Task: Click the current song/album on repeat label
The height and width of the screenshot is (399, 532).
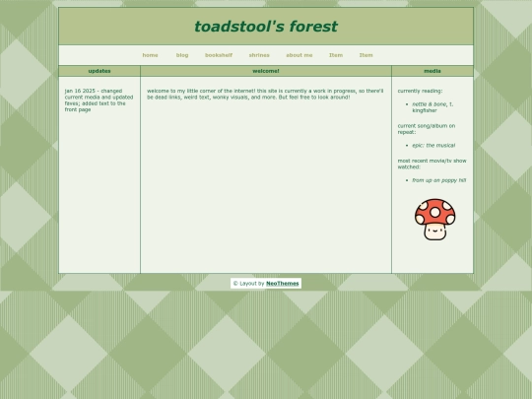Action: pyautogui.click(x=427, y=129)
